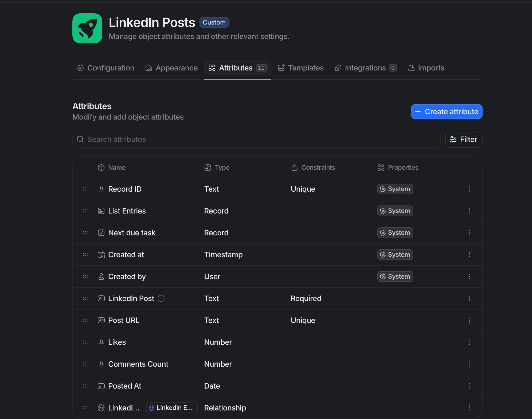532x419 pixels.
Task: Switch to the Configuration tab
Action: pyautogui.click(x=106, y=68)
